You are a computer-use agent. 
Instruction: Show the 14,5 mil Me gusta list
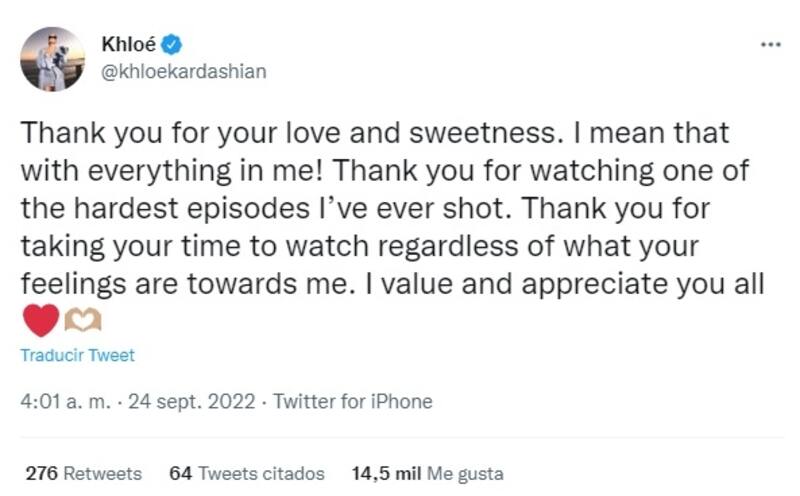(427, 473)
